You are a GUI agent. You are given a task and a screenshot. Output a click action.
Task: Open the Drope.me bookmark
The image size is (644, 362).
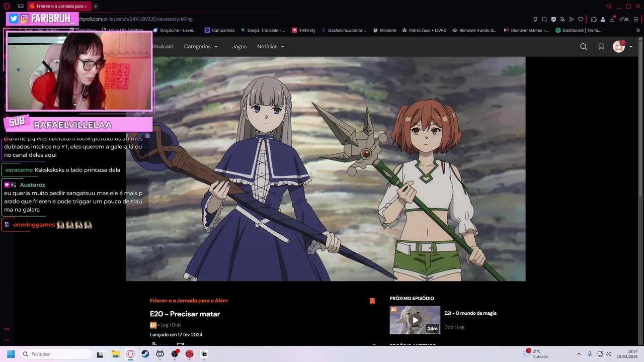pos(175,30)
